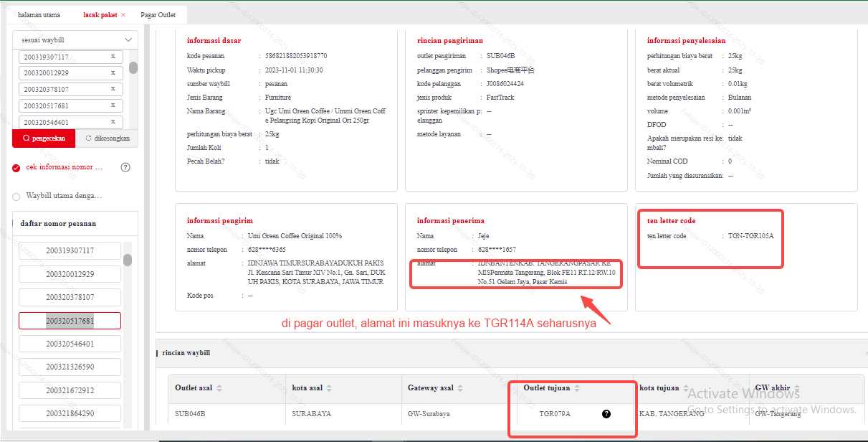Click pengirim phone number 628****6365
Screen dimensions: 868x442
(267, 250)
